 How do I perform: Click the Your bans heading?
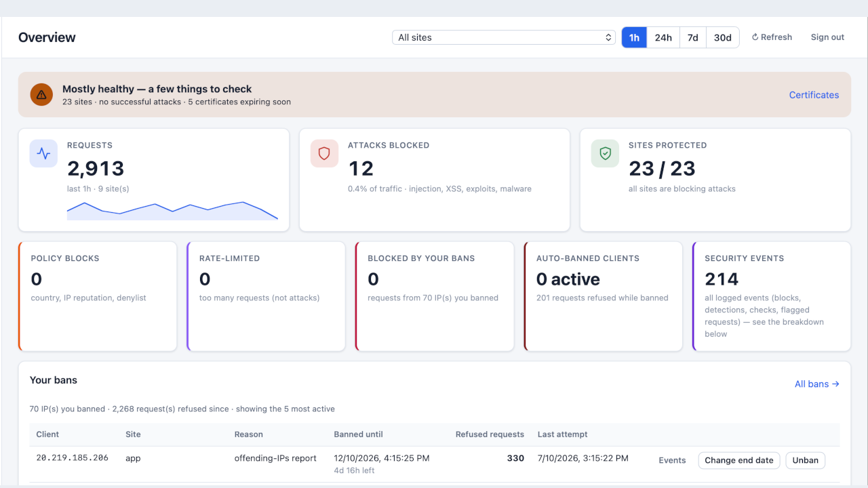[54, 380]
